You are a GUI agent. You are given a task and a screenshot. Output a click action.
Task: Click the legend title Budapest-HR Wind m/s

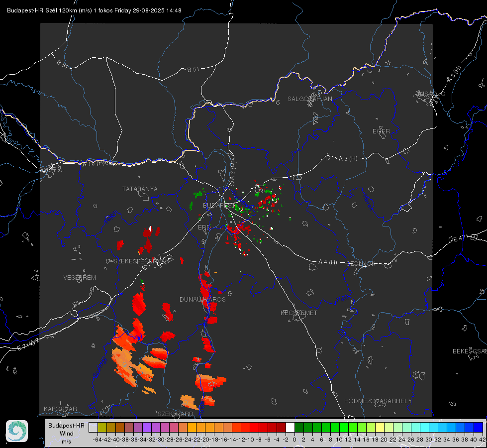(66, 433)
